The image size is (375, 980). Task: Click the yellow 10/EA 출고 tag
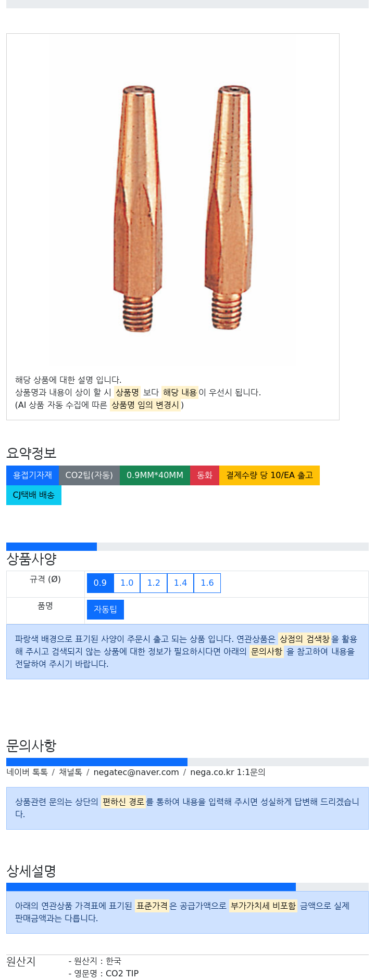point(269,475)
